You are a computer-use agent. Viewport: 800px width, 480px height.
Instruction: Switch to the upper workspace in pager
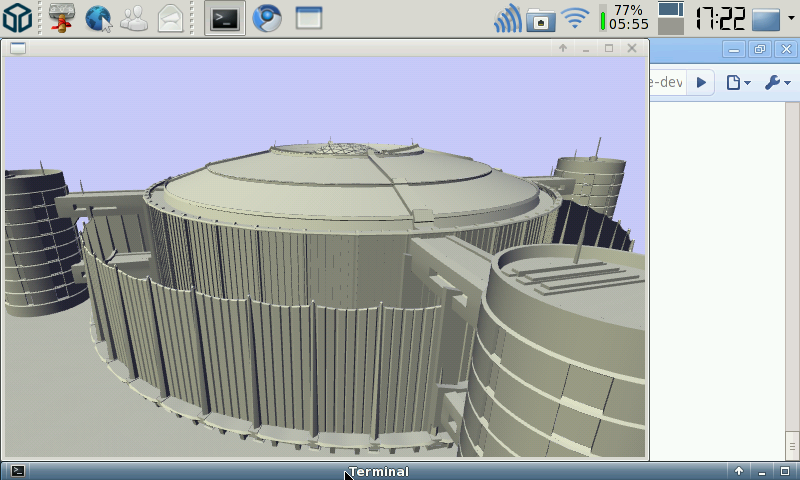click(670, 9)
